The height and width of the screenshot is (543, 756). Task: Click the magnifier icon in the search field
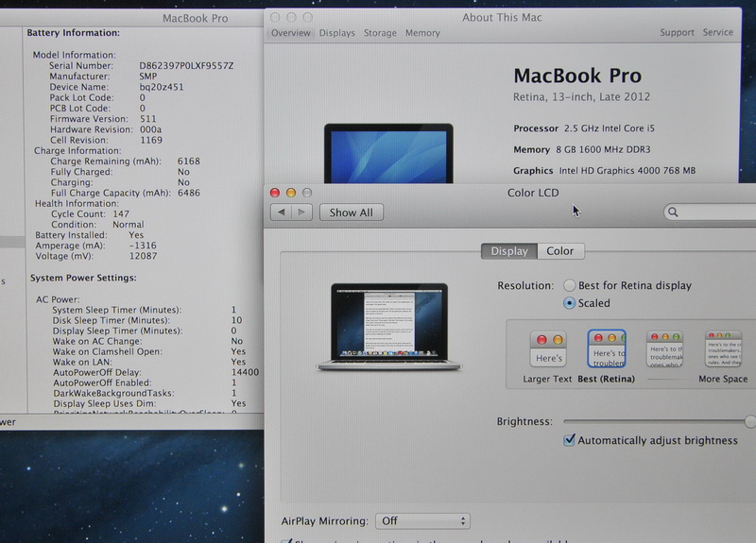tap(673, 212)
